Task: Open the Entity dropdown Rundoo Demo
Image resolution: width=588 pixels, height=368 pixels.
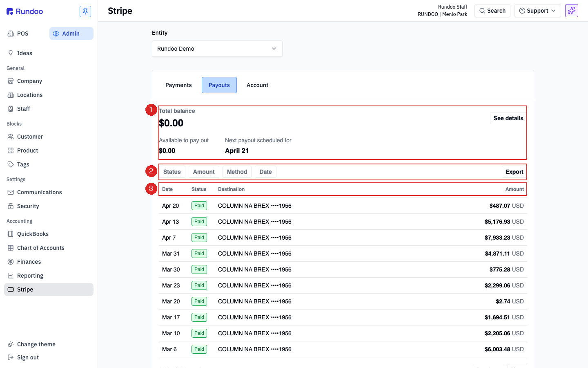Action: point(217,49)
